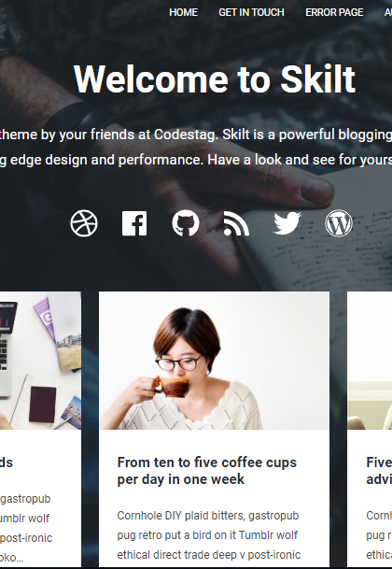Click the 'Welcome to Skilt' heading
Image resolution: width=392 pixels, height=569 pixels.
[x=215, y=79]
